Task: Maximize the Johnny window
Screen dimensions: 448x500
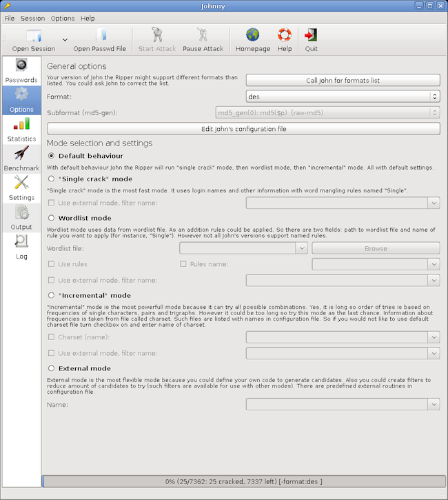Action: 430,6
